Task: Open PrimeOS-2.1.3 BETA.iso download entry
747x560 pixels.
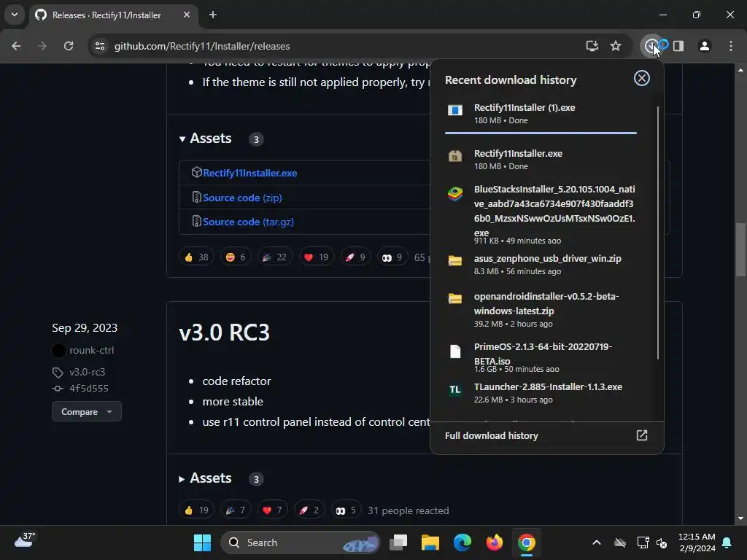Action: tap(541, 357)
